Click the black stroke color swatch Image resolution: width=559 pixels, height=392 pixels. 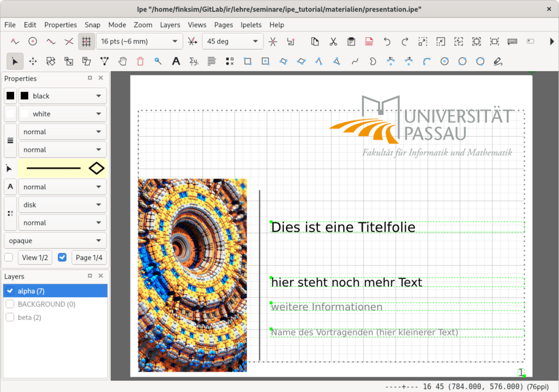pos(10,96)
